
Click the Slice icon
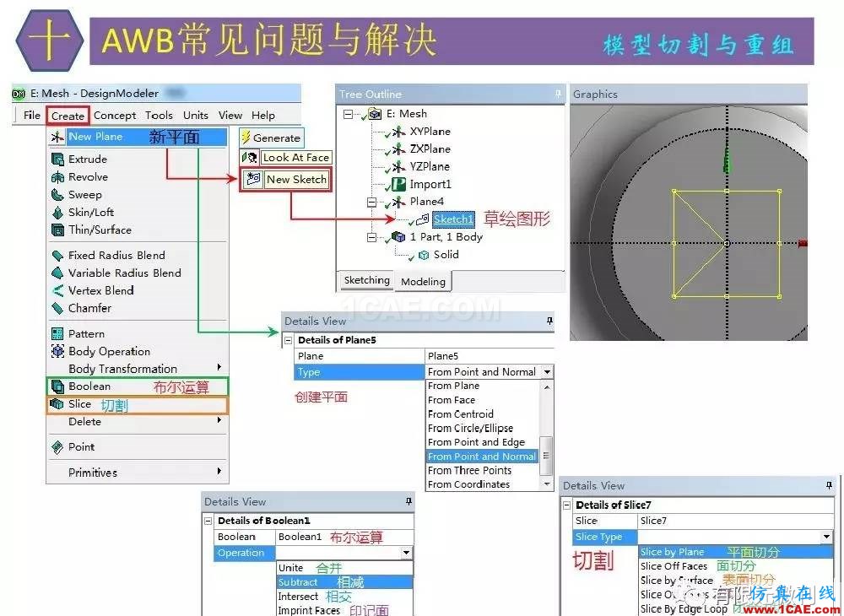(57, 404)
